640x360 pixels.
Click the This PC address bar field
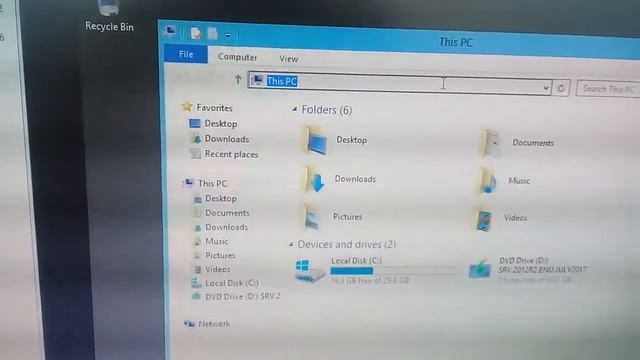click(400, 83)
